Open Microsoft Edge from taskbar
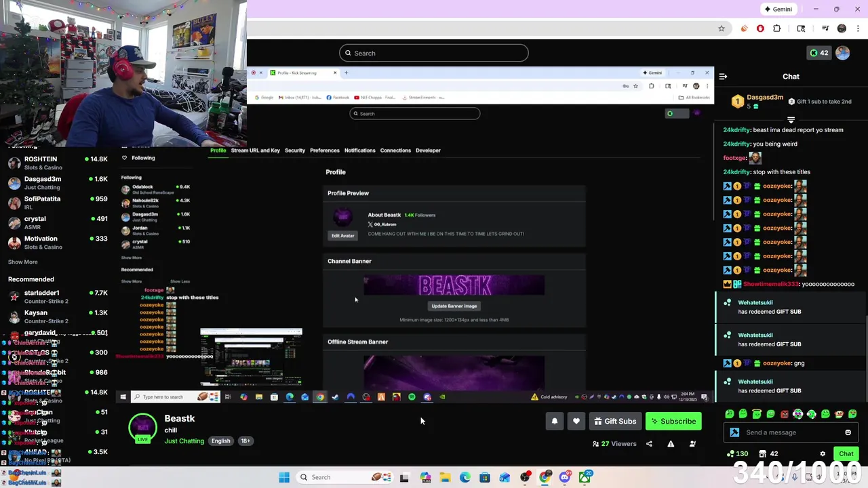Image resolution: width=868 pixels, height=488 pixels. pyautogui.click(x=465, y=477)
